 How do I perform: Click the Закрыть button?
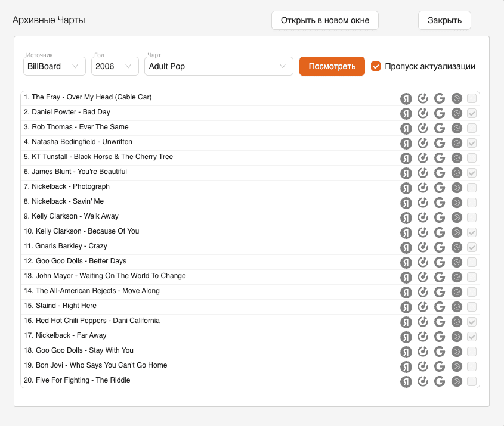(x=444, y=20)
